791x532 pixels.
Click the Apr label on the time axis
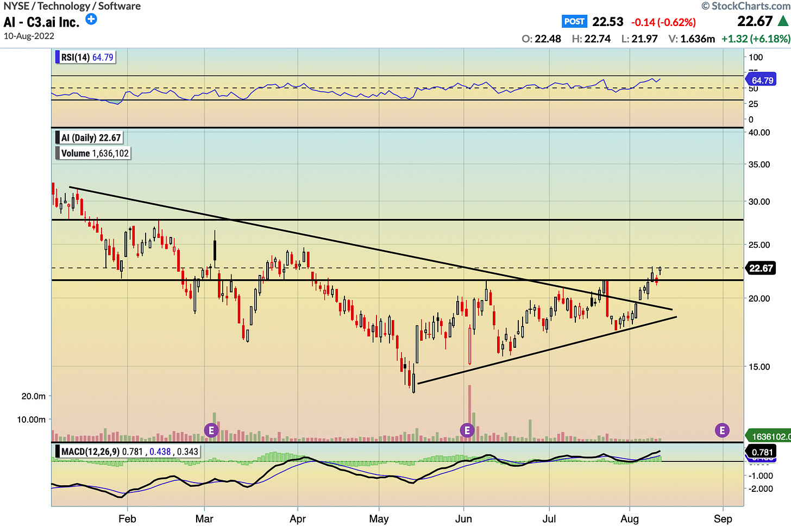click(298, 519)
